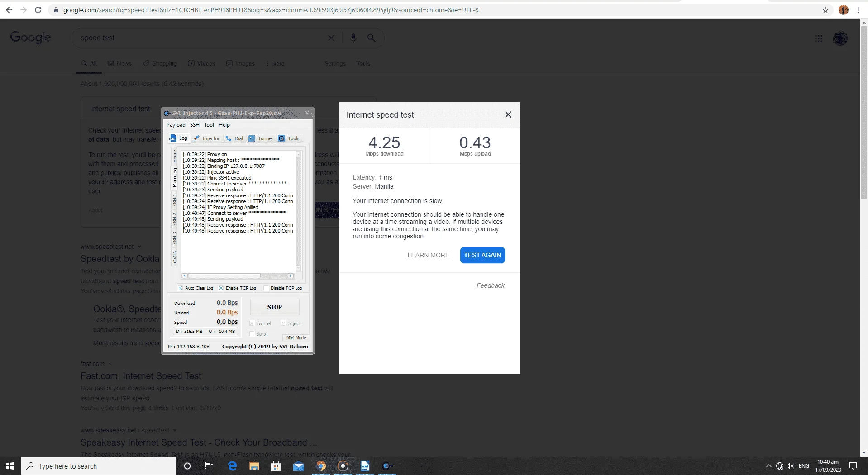Clear the search query with X icon

(x=331, y=38)
